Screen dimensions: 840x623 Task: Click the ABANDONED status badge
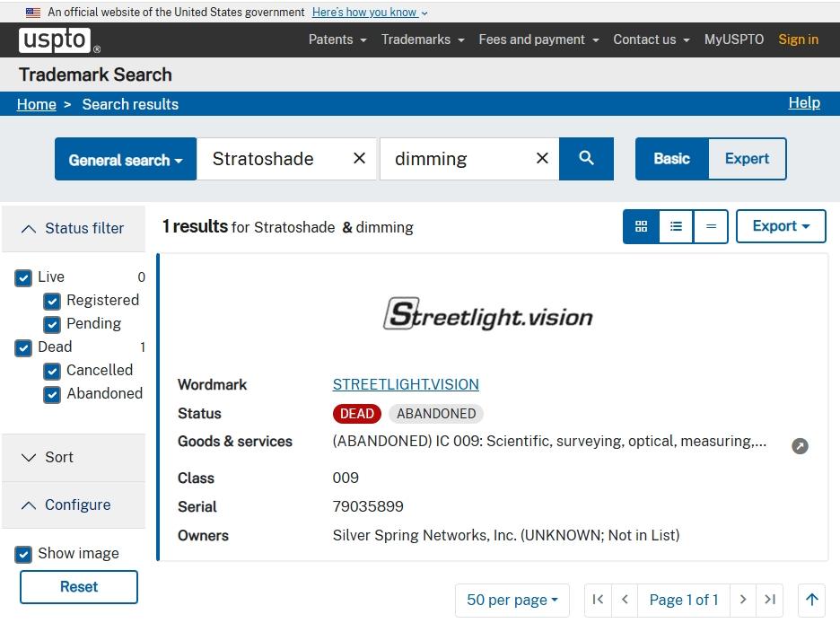pyautogui.click(x=436, y=414)
